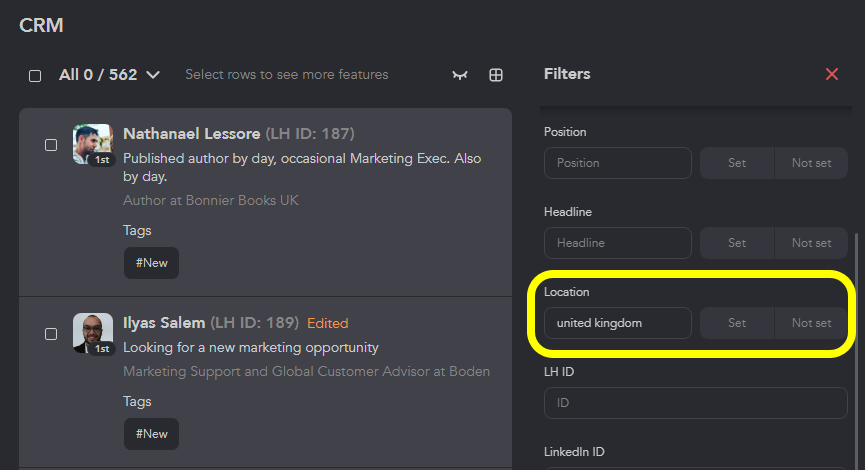This screenshot has height=470, width=865.
Task: Click the Location field containing united kingdom
Action: [618, 323]
